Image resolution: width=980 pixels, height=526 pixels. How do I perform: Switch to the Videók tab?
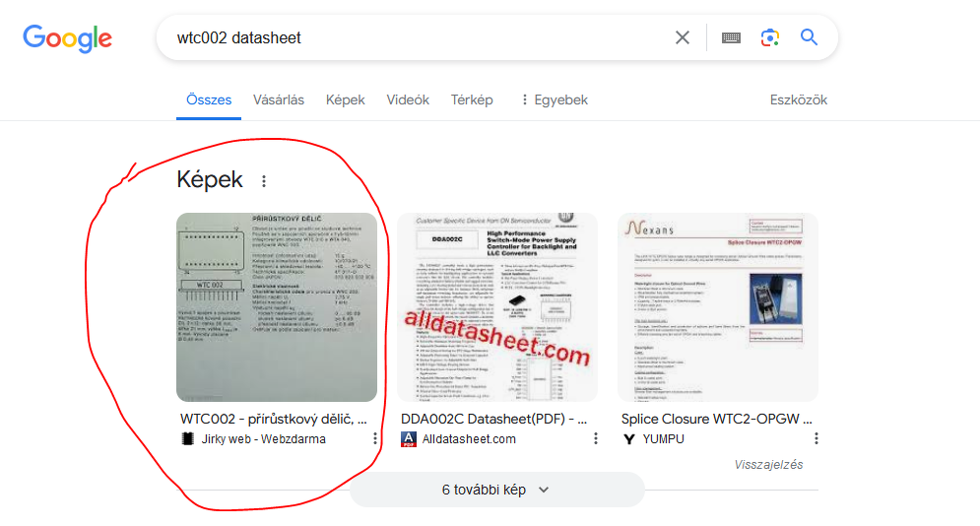(x=408, y=99)
